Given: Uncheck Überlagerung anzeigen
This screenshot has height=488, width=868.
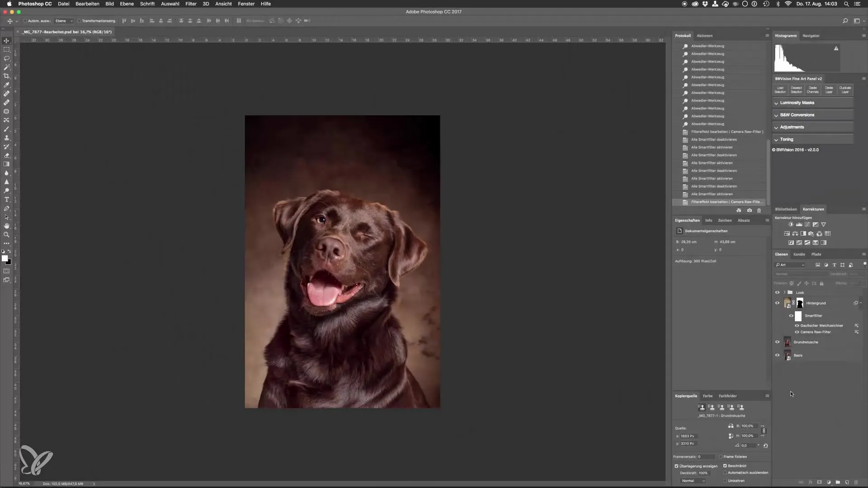Looking at the screenshot, I should 677,466.
